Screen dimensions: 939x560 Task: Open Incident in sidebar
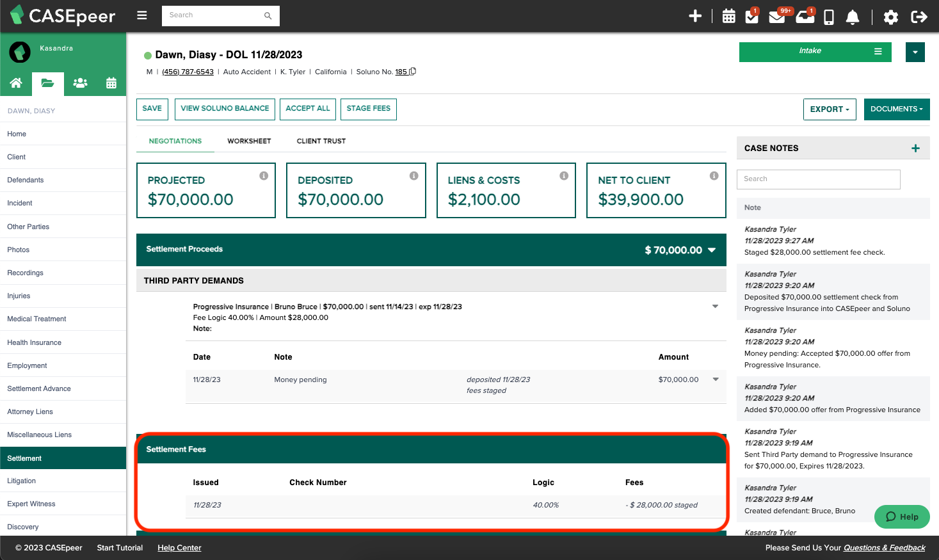pyautogui.click(x=63, y=203)
